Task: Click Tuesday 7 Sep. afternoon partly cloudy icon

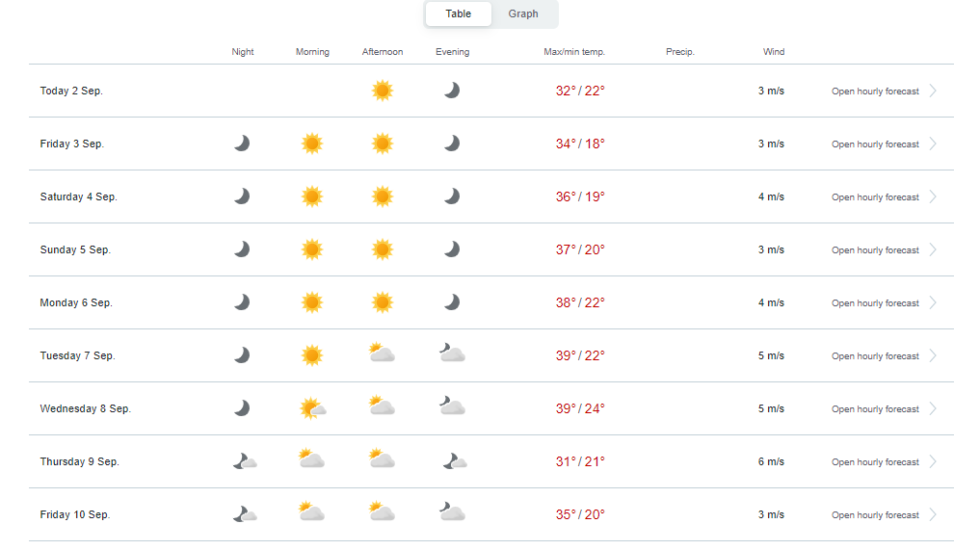Action: coord(382,353)
